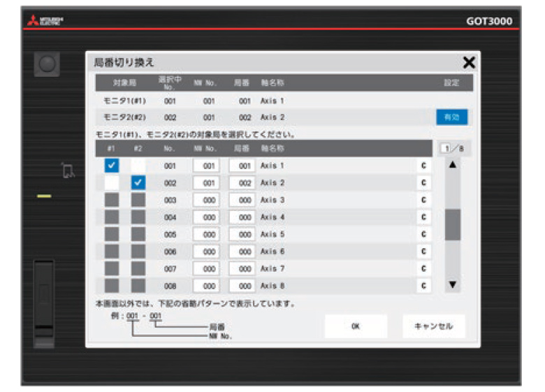545x392 pixels.
Task: Click the C clear button for Axis 4
Action: click(423, 217)
